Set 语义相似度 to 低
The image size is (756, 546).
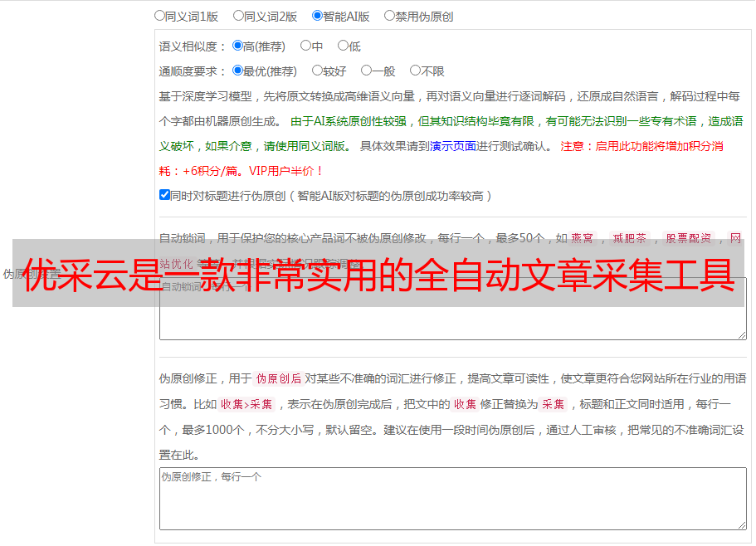(x=343, y=46)
